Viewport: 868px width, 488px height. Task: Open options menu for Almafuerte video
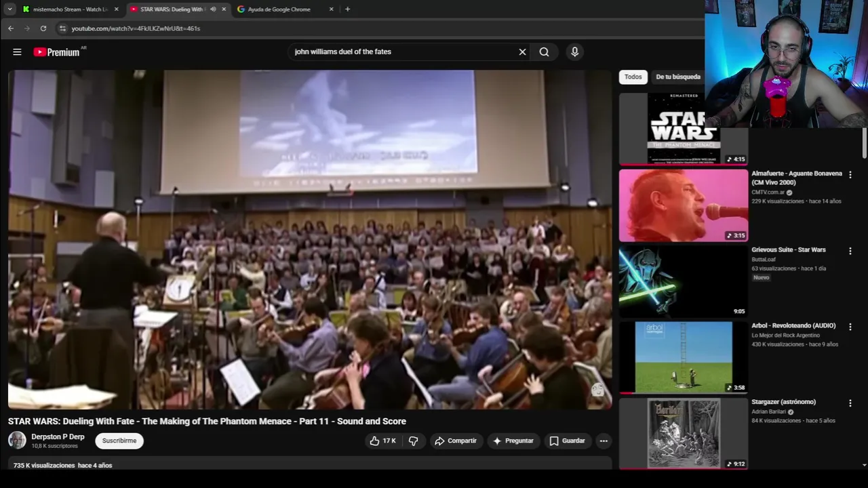[x=850, y=175]
